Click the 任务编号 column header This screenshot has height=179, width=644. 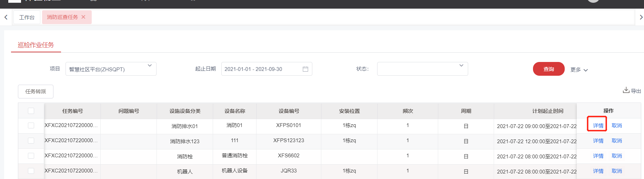[x=72, y=111]
